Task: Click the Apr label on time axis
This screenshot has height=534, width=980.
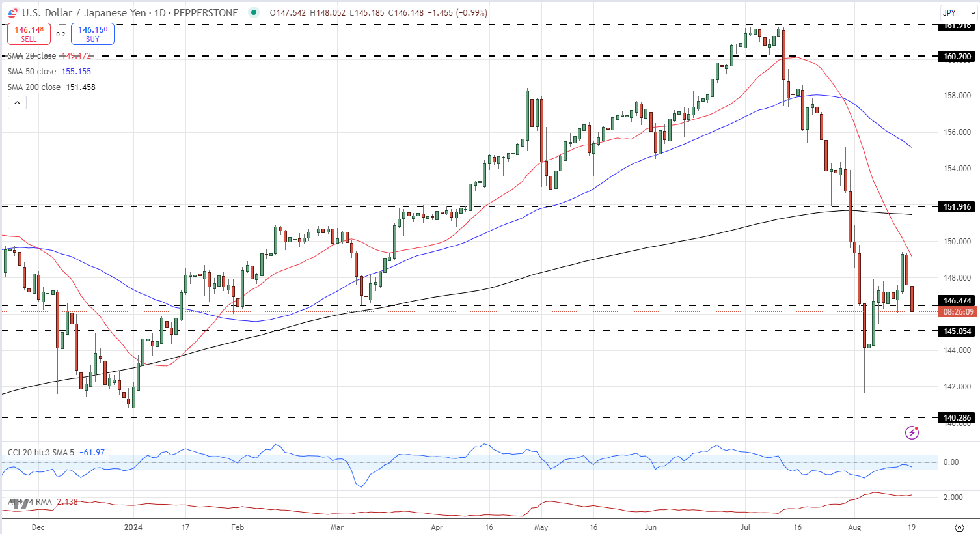Action: (437, 527)
